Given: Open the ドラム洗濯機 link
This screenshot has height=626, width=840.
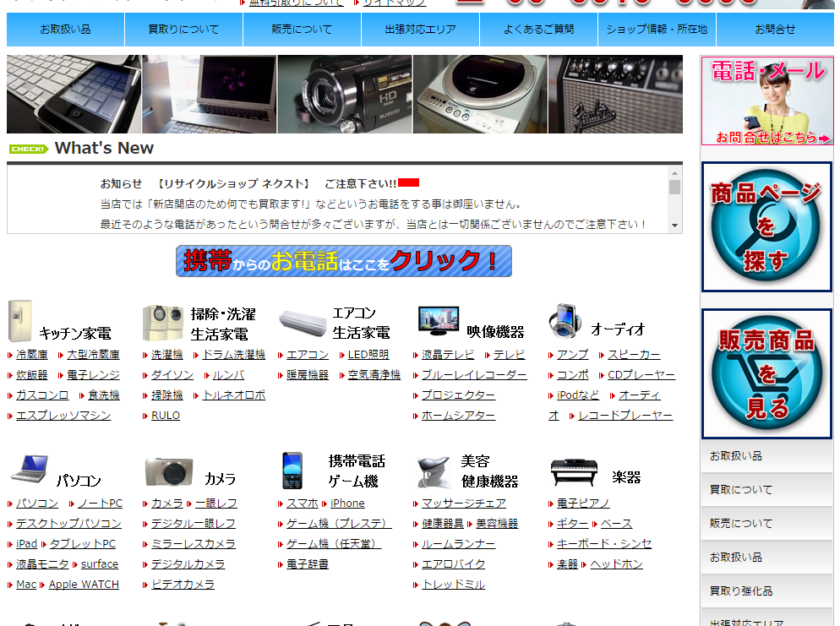Looking at the screenshot, I should [x=233, y=355].
